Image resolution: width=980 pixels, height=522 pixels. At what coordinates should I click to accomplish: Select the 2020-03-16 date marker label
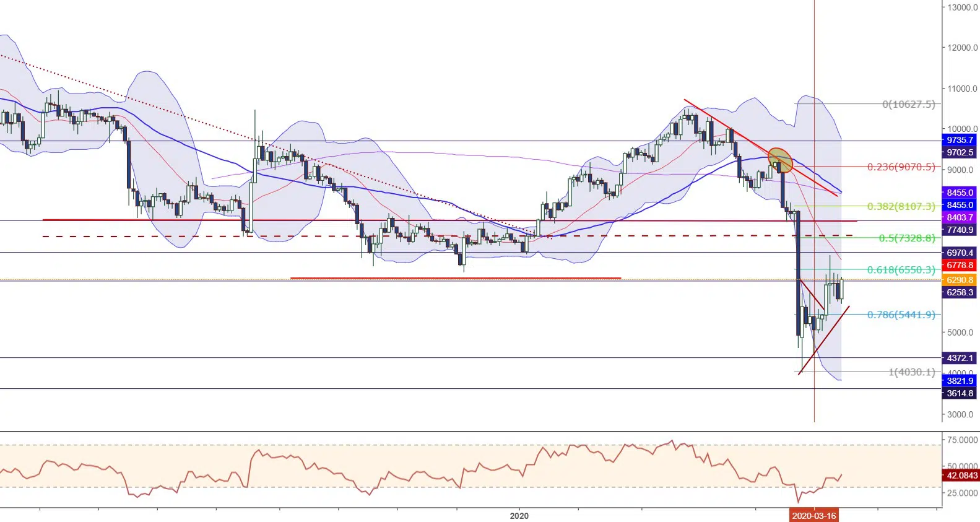[813, 515]
